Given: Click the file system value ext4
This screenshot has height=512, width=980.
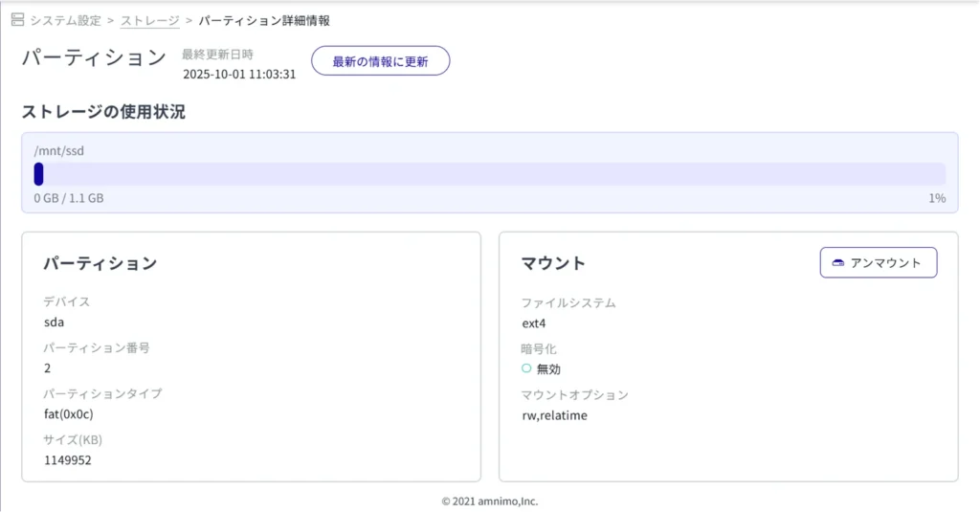Looking at the screenshot, I should [533, 323].
